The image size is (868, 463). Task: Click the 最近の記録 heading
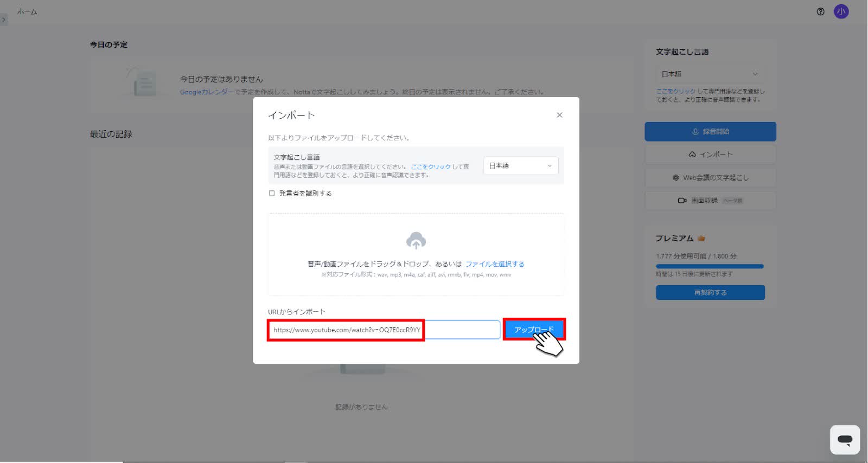click(x=111, y=134)
